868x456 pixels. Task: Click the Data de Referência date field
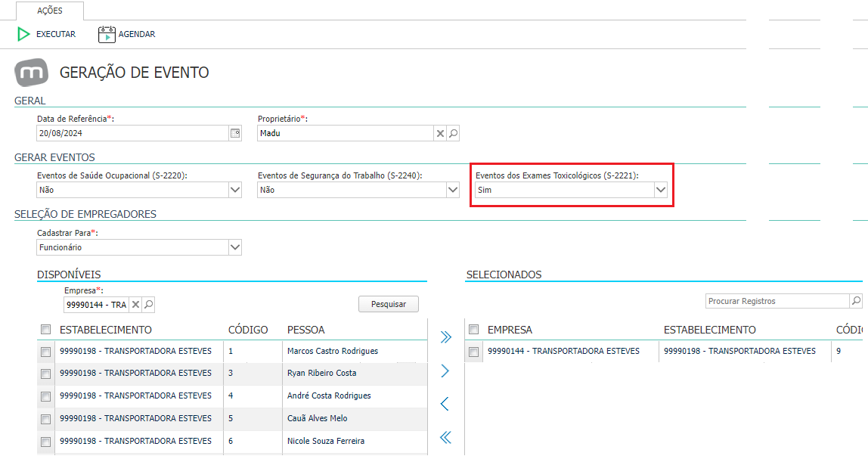[x=133, y=133]
